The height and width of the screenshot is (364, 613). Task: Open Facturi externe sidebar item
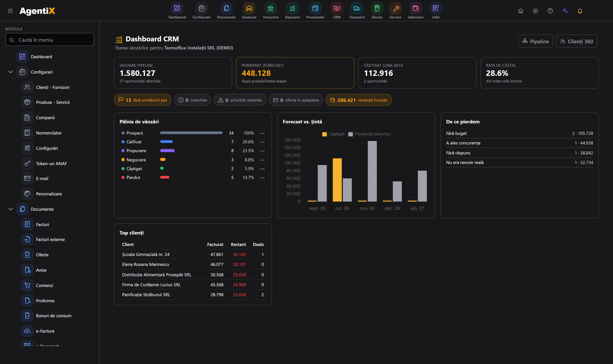tap(50, 239)
